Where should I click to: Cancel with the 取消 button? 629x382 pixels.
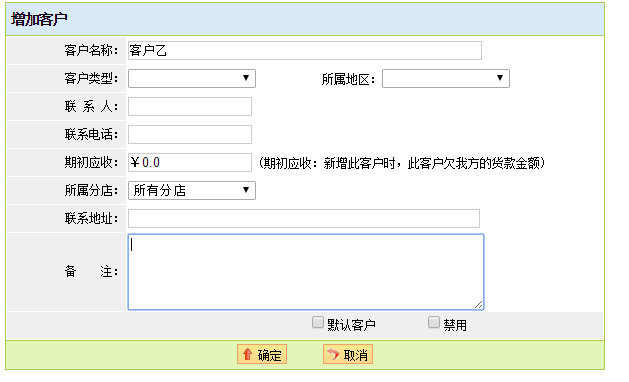(x=348, y=354)
